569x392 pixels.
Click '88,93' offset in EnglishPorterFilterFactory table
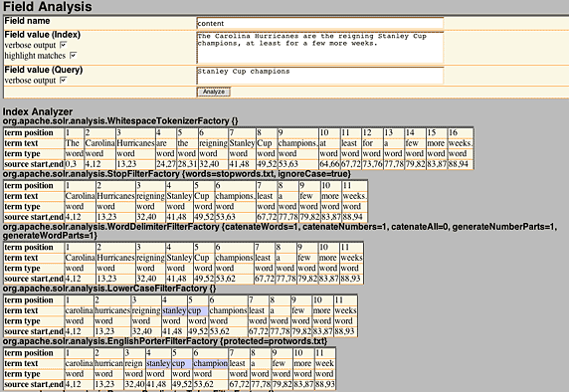click(324, 384)
